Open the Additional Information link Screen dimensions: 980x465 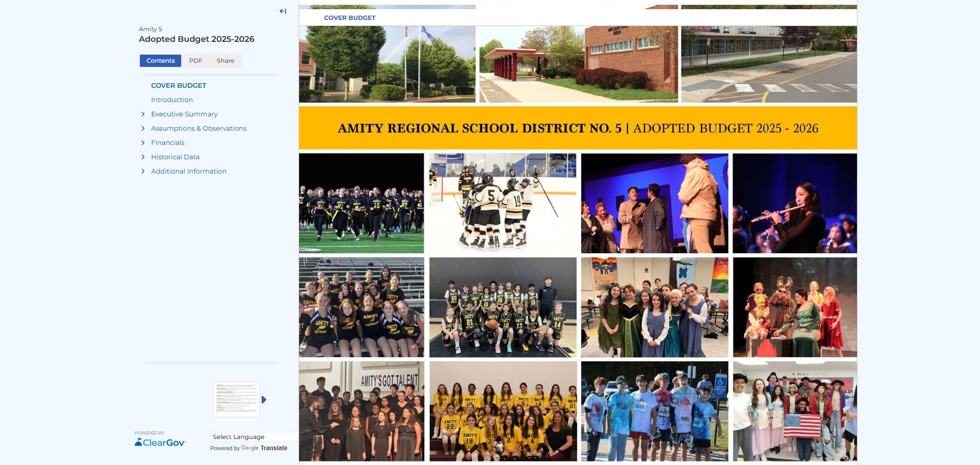(189, 172)
